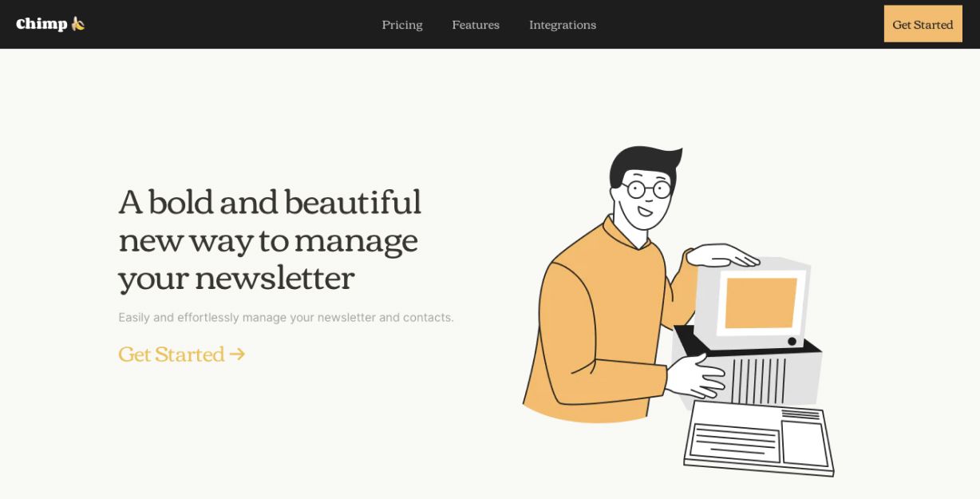Click the vent lines on the computer base
The width and height of the screenshot is (980, 499).
point(758,381)
